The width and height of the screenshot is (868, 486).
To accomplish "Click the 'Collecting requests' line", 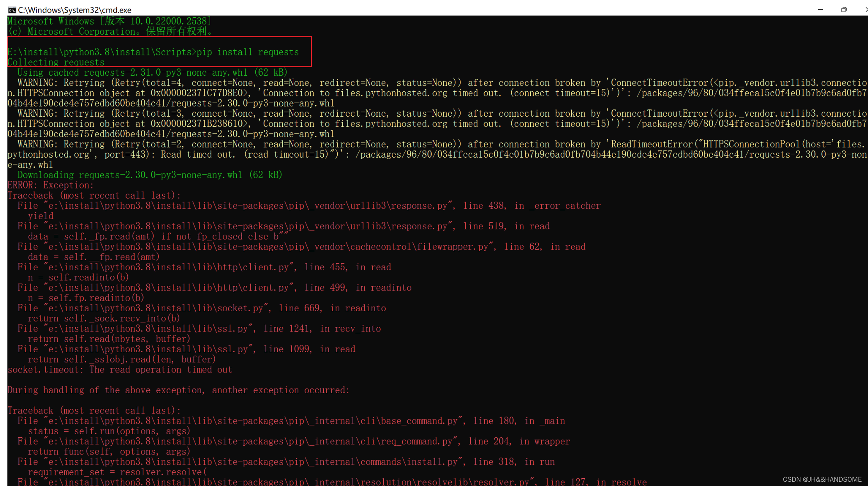I will (x=56, y=62).
